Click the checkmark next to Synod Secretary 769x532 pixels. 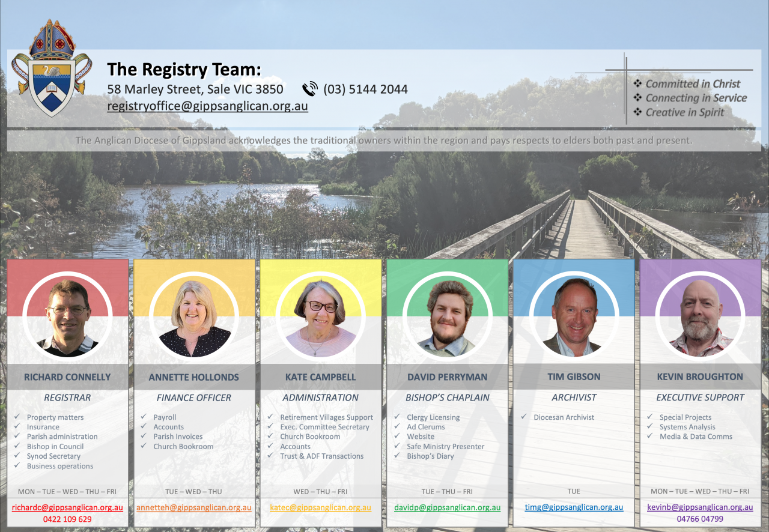(x=16, y=456)
